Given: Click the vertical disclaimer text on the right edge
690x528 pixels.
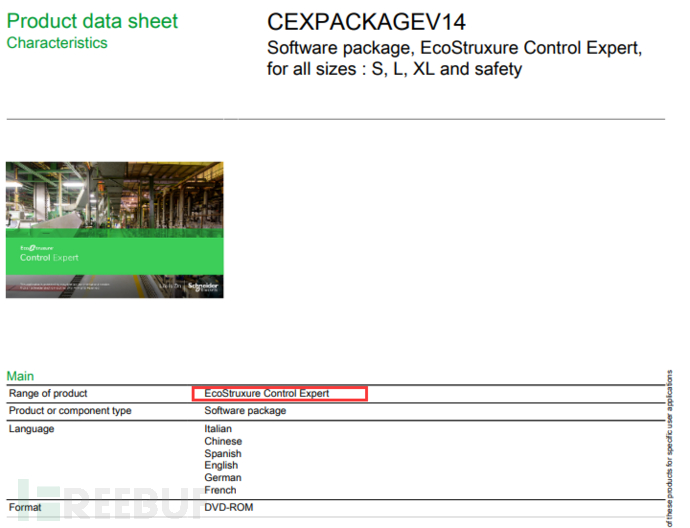Looking at the screenshot, I should pos(669,448).
